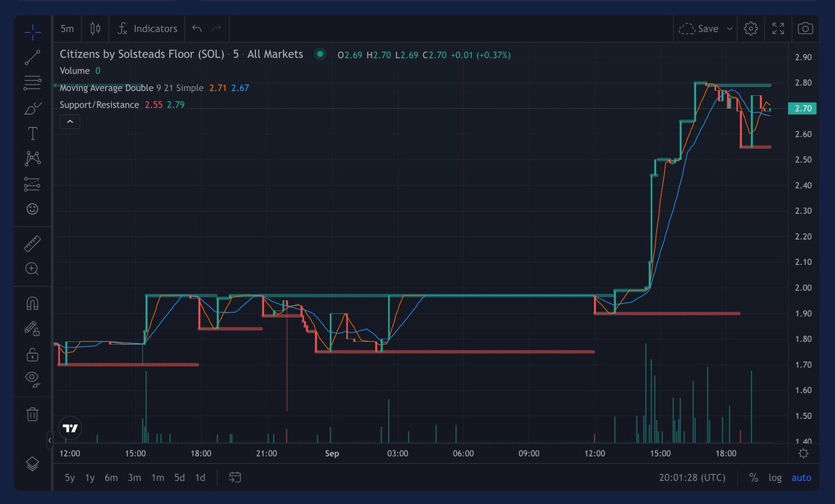Select the ruler measure tool
Viewport: 835px width, 504px height.
[32, 244]
